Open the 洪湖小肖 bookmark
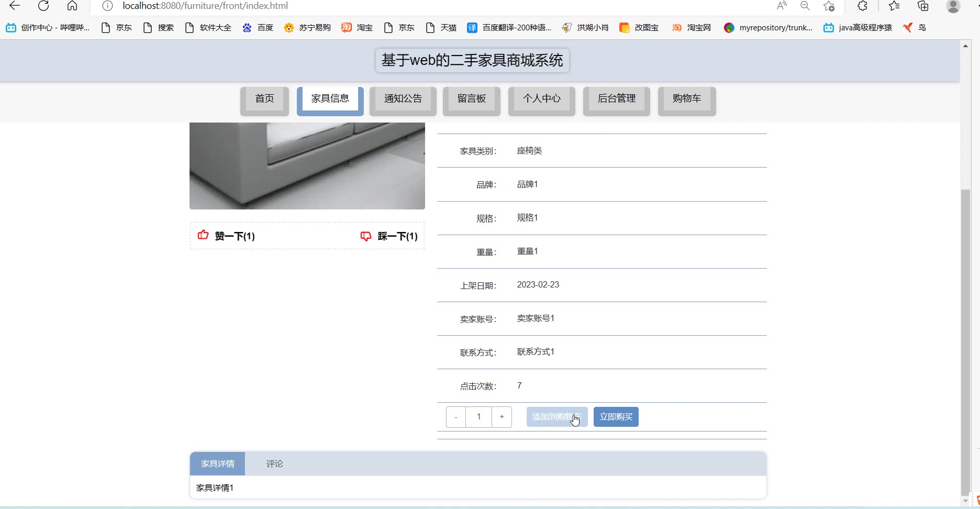This screenshot has width=980, height=509. tap(585, 28)
